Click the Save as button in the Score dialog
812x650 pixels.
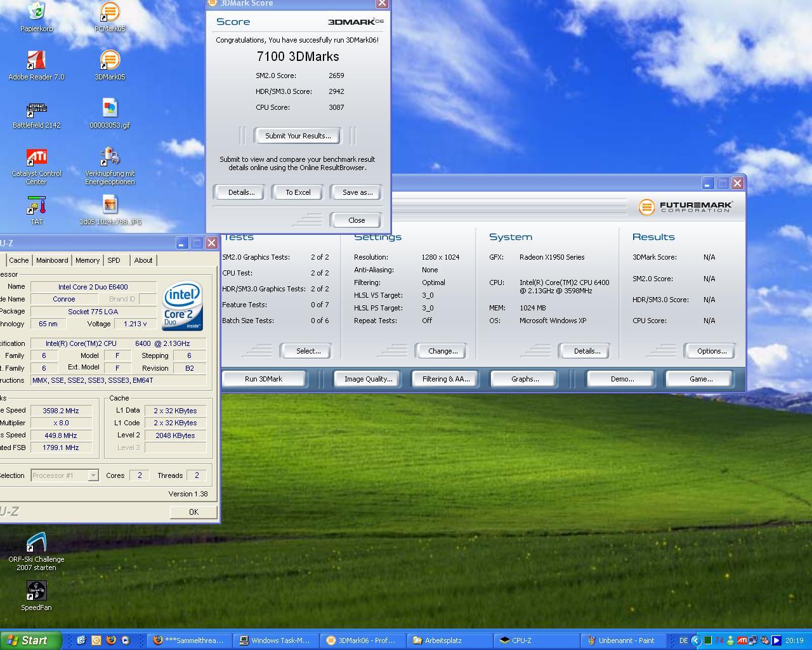(x=357, y=192)
